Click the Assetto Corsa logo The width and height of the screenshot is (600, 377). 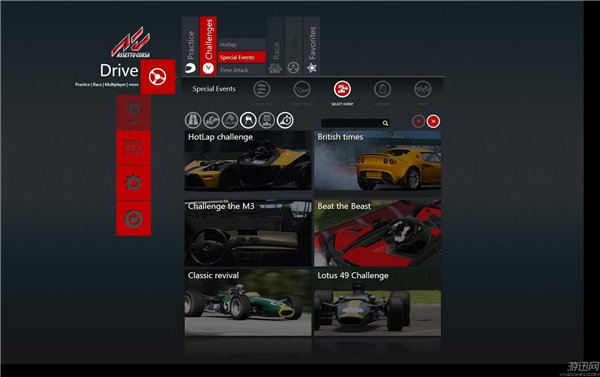(131, 42)
